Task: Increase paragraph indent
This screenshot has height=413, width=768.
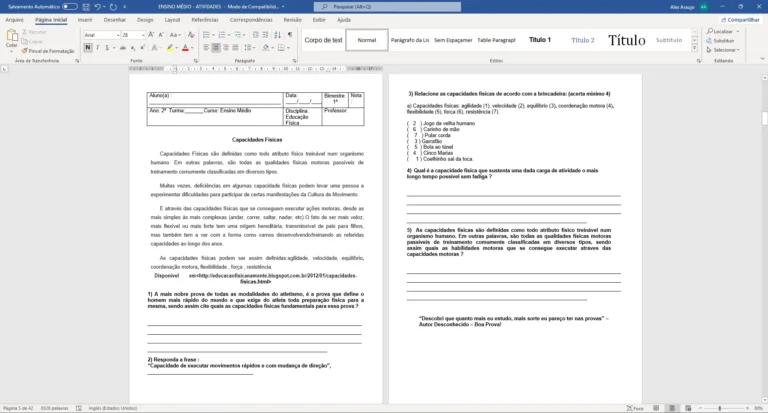Action: [x=265, y=35]
